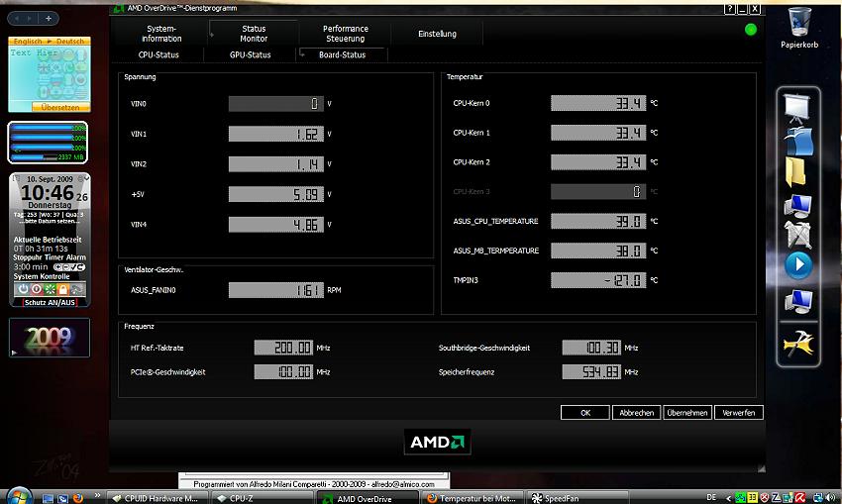Click the green status indicator in AMD OverDrive
This screenshot has width=842, height=504.
[x=751, y=30]
